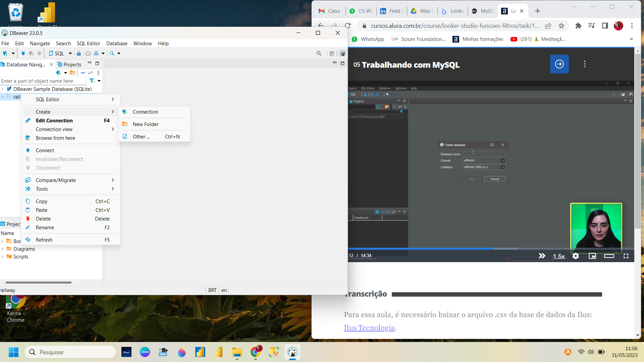
Task: Click the Database Navigator panel tab
Action: click(24, 65)
